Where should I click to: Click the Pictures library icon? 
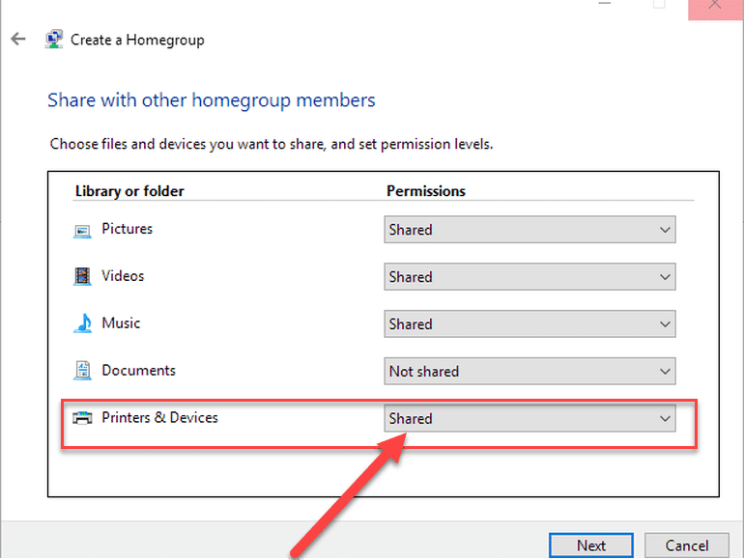(x=82, y=231)
